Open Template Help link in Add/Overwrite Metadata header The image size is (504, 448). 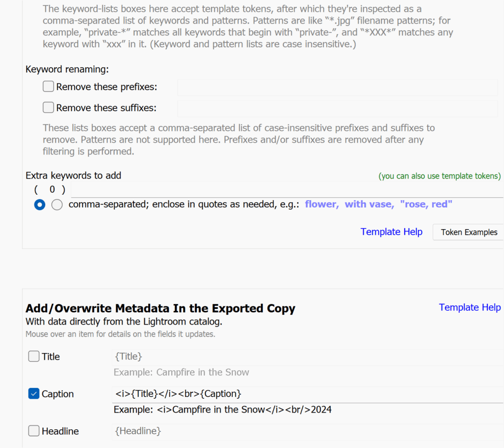click(470, 307)
